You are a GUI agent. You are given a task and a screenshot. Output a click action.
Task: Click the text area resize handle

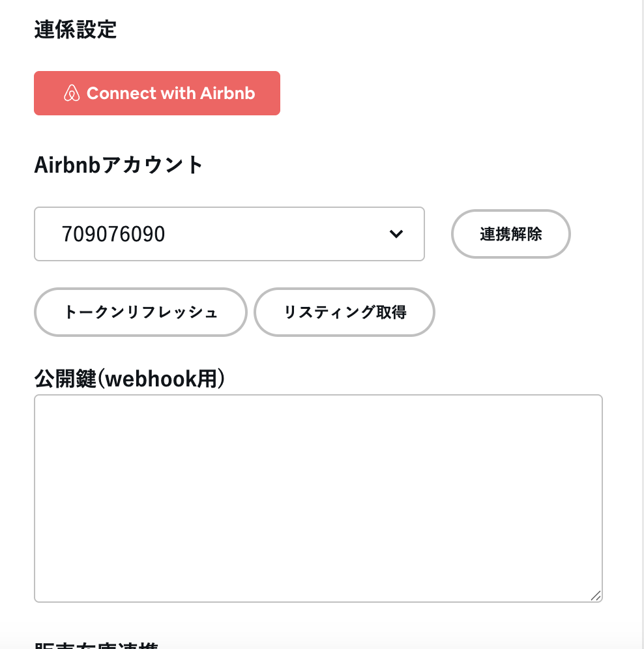[595, 596]
